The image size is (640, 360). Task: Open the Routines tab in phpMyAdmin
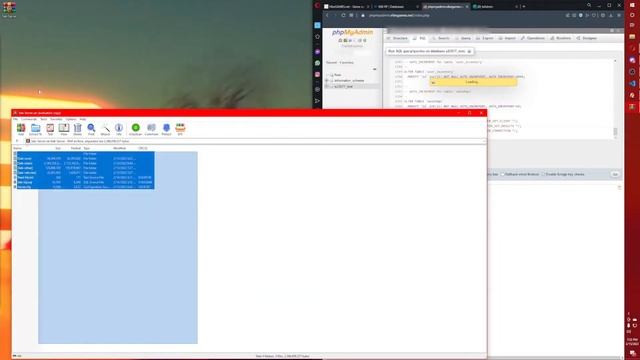pyautogui.click(x=561, y=38)
